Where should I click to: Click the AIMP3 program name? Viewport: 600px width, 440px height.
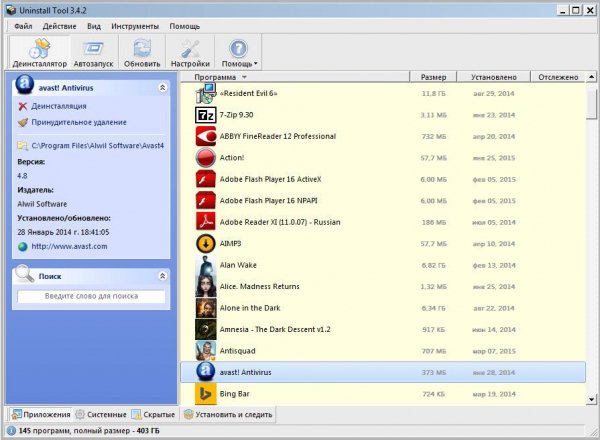point(230,244)
